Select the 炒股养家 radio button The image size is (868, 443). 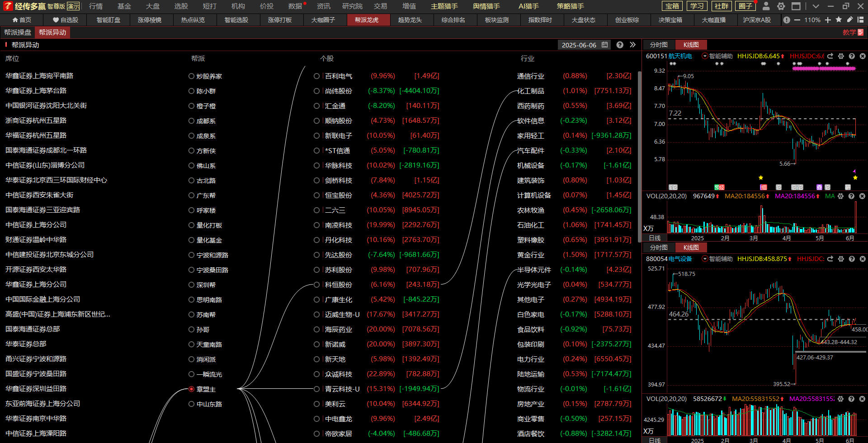point(191,76)
